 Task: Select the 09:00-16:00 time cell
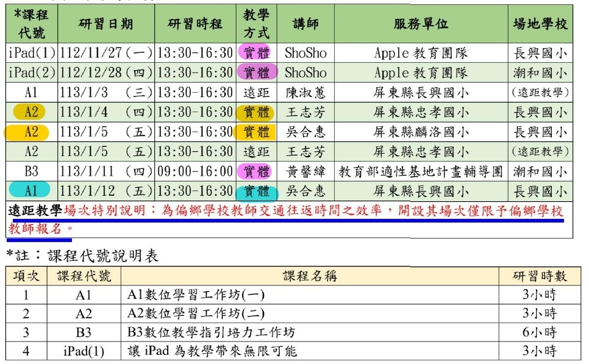tap(195, 172)
